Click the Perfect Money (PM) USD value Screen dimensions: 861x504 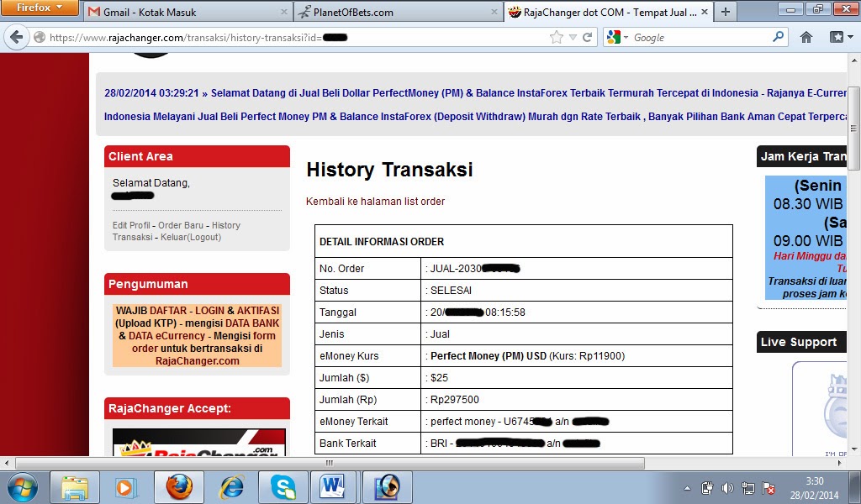pyautogui.click(x=489, y=356)
